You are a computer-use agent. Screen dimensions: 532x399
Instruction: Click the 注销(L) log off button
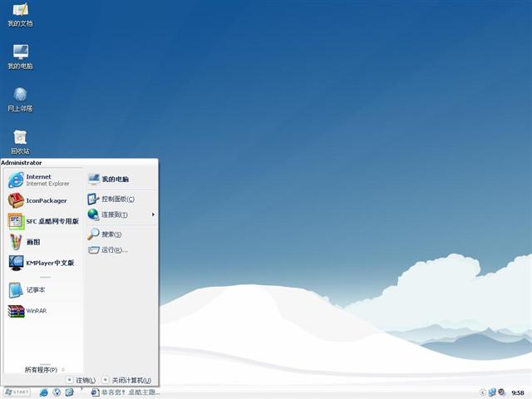[81, 380]
